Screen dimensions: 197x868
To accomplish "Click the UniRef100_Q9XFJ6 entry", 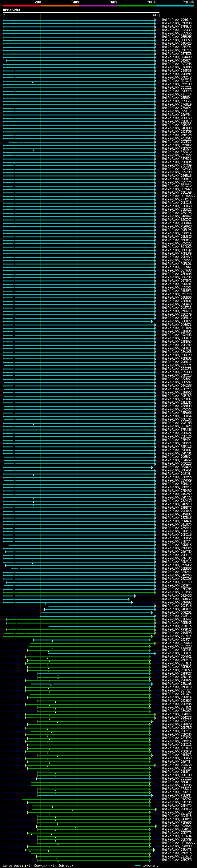I will pyautogui.click(x=176, y=606).
